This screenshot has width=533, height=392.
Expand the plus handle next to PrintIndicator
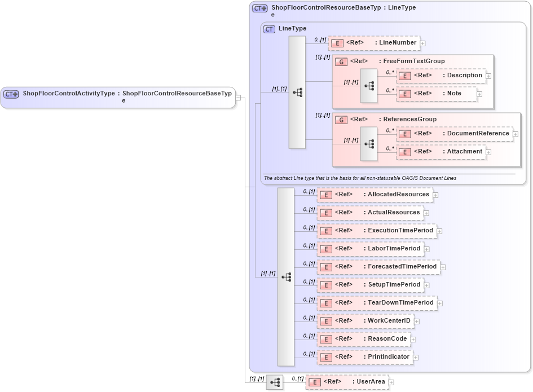(x=416, y=357)
